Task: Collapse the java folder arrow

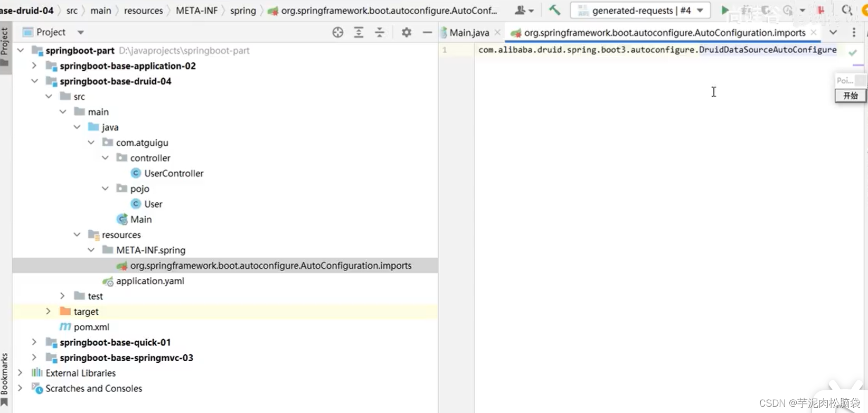Action: (x=77, y=127)
